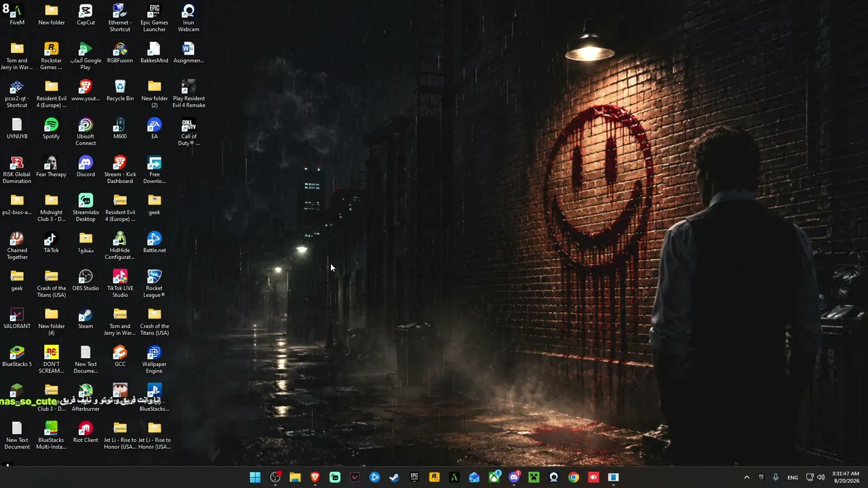Select the OBS Studio desktop icon

pyautogui.click(x=85, y=281)
